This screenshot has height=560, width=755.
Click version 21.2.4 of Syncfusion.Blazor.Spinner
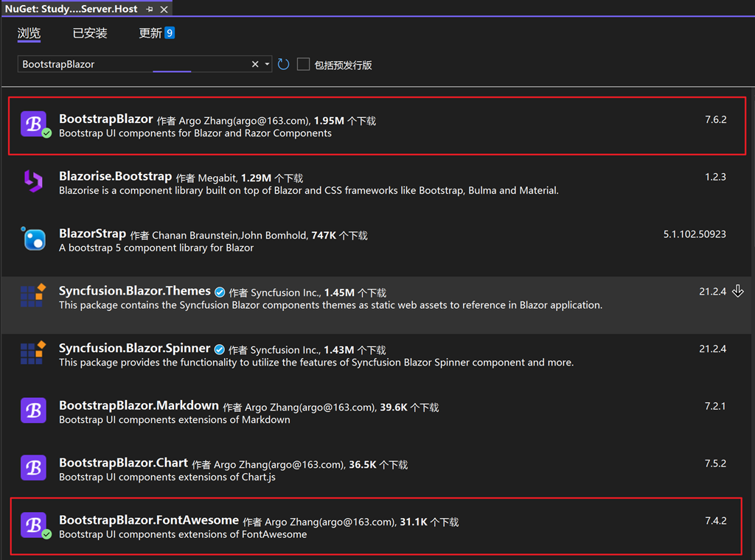(x=713, y=349)
